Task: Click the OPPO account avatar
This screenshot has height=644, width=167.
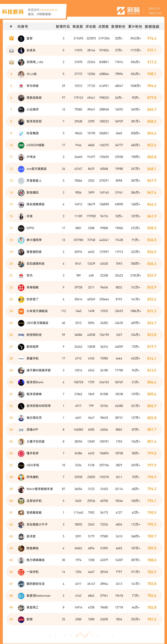Action: [21, 228]
